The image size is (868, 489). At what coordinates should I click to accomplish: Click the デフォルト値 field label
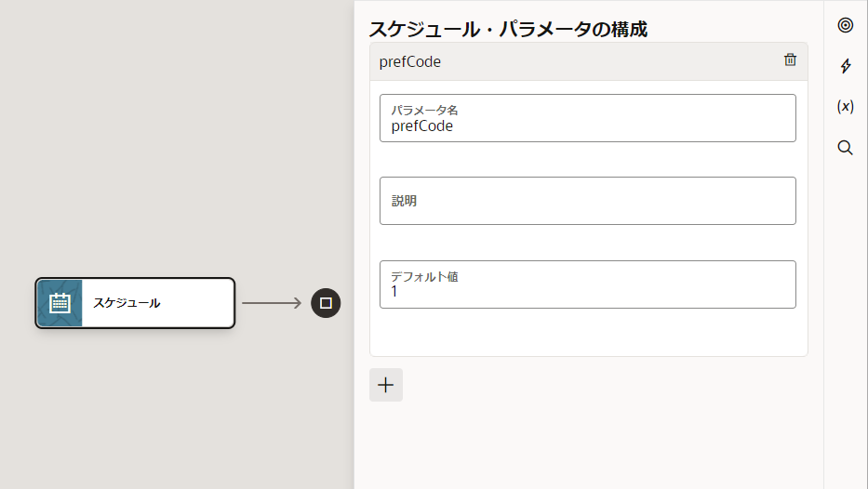(424, 276)
